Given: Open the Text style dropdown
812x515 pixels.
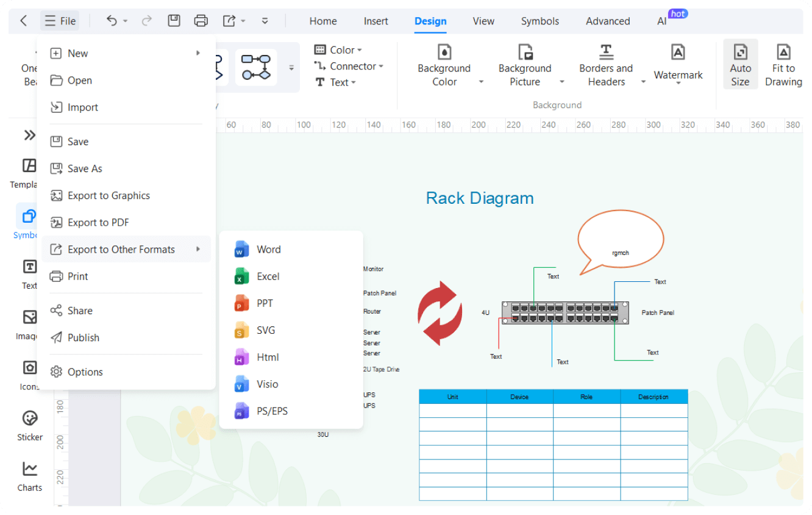Looking at the screenshot, I should pyautogui.click(x=335, y=82).
